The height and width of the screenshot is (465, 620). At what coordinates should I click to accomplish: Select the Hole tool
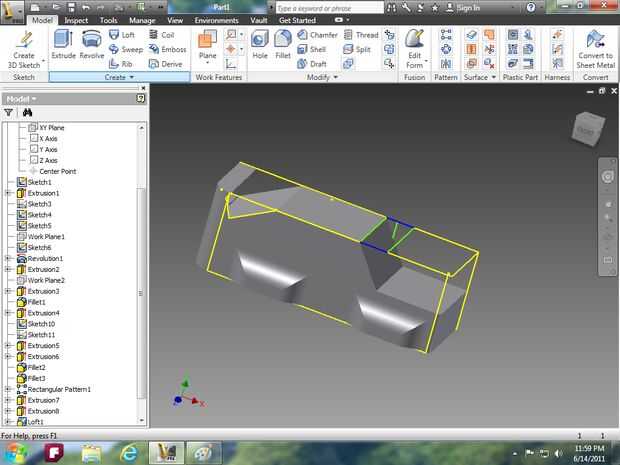[x=260, y=44]
